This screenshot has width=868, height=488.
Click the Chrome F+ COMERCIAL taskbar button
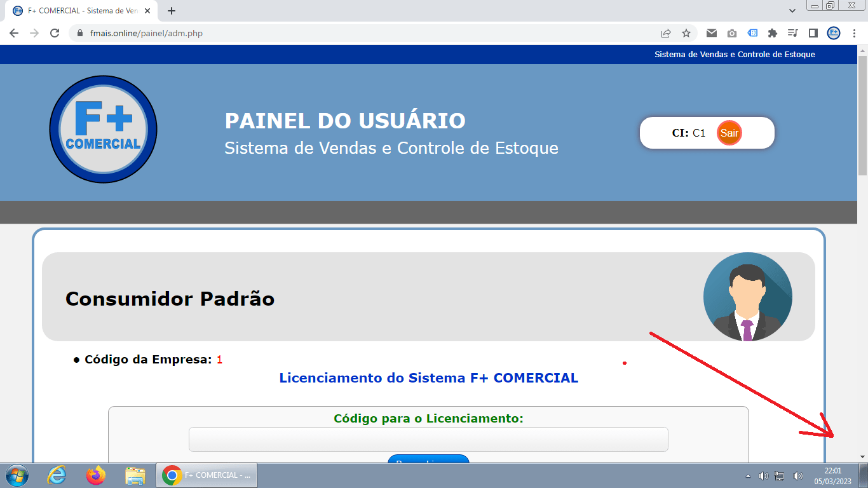[207, 475]
